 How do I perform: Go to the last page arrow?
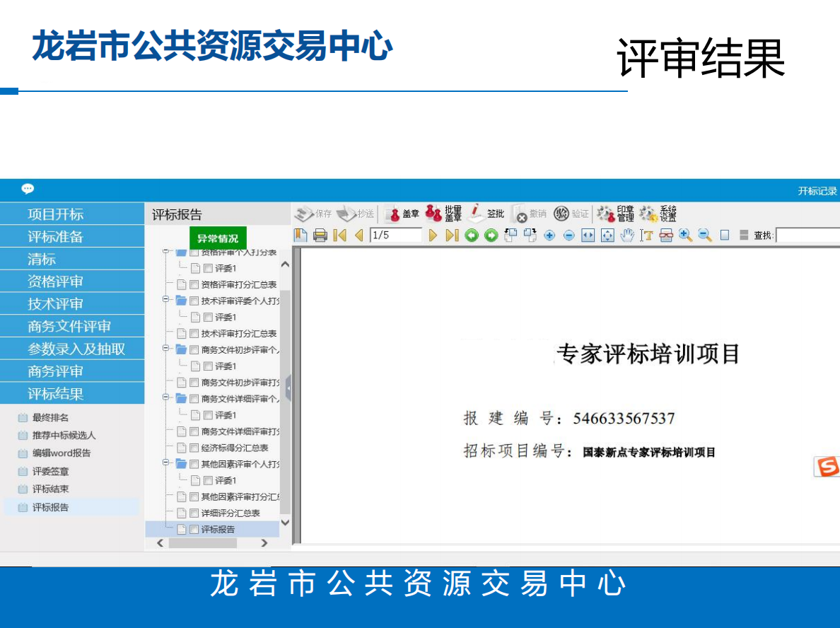point(452,235)
